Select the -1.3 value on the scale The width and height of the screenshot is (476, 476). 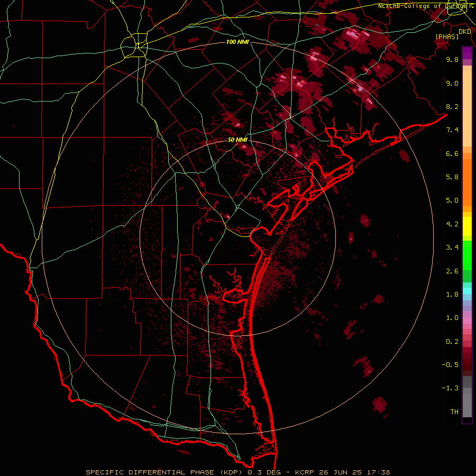tap(450, 388)
